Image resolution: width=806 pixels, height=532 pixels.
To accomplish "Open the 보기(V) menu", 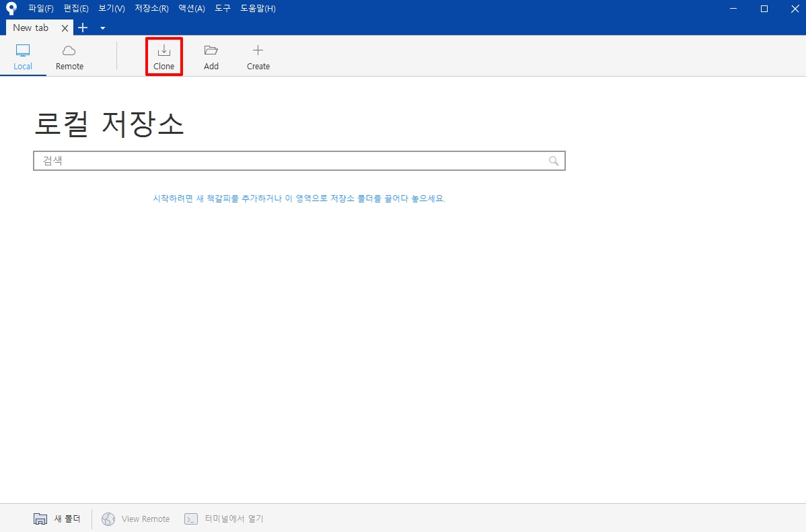I will point(112,8).
